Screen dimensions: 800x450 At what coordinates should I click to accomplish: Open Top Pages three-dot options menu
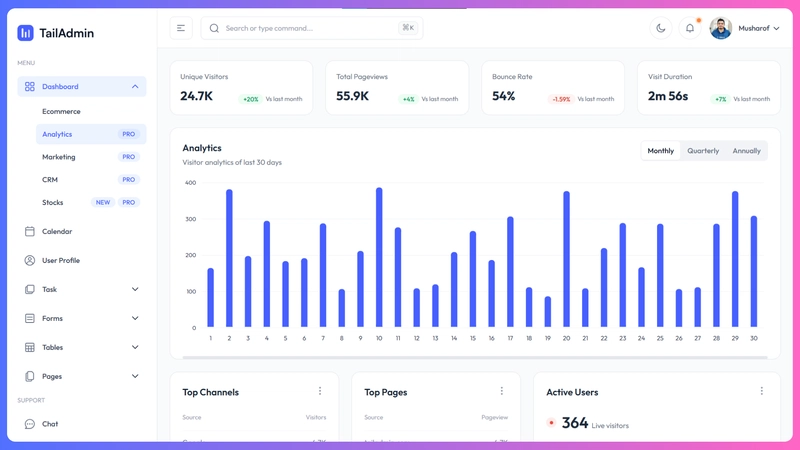point(502,391)
